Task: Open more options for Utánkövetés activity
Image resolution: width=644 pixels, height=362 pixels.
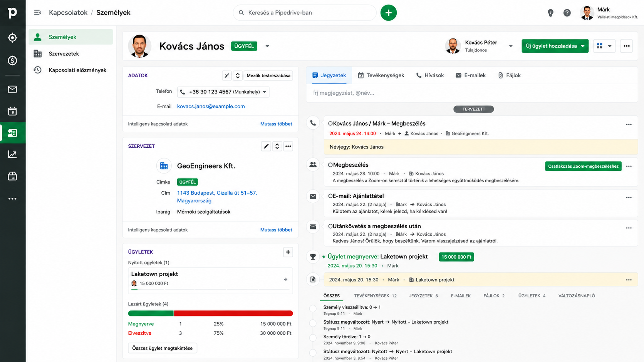Action: [629, 228]
